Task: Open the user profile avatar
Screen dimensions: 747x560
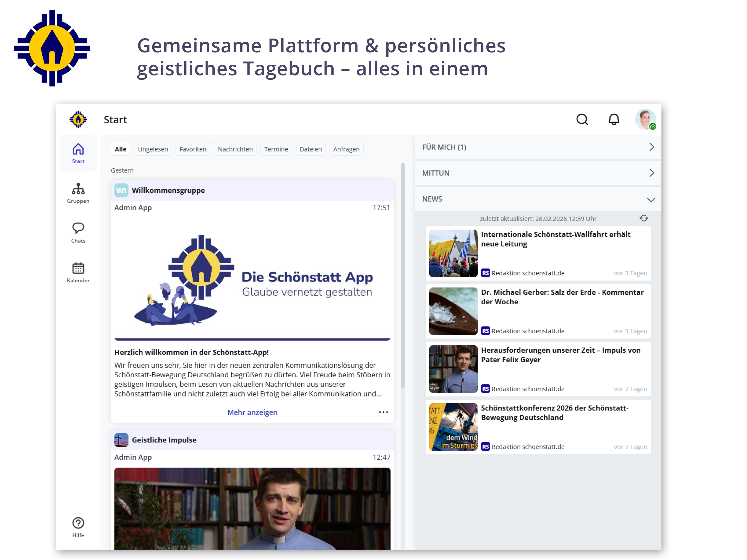Action: [x=645, y=119]
